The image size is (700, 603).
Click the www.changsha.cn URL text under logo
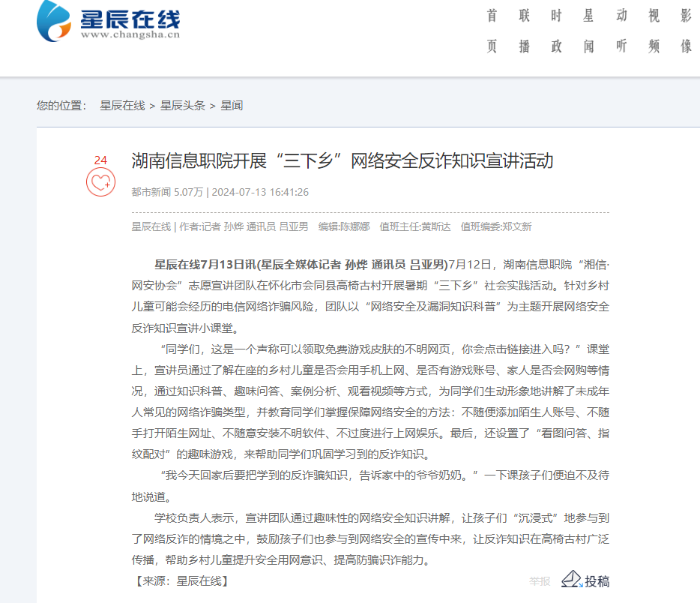click(x=130, y=34)
